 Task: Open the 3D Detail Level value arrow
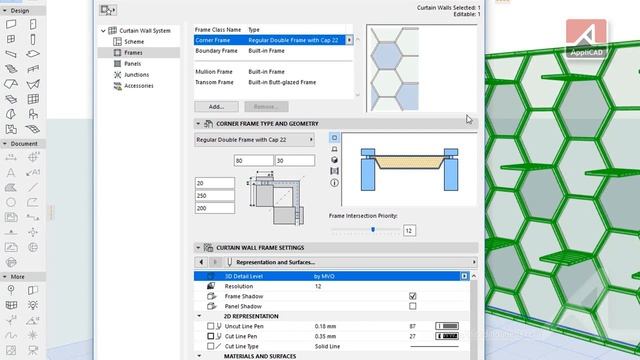point(464,276)
